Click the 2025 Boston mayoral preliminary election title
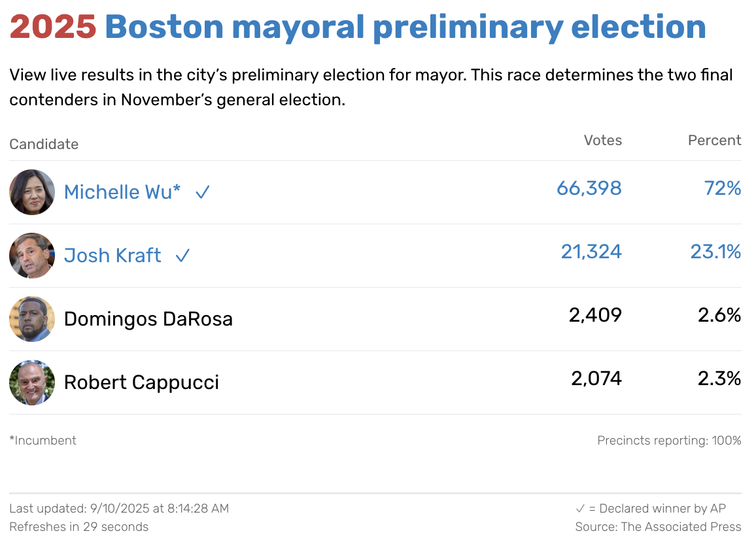The width and height of the screenshot is (756, 544). point(358,27)
